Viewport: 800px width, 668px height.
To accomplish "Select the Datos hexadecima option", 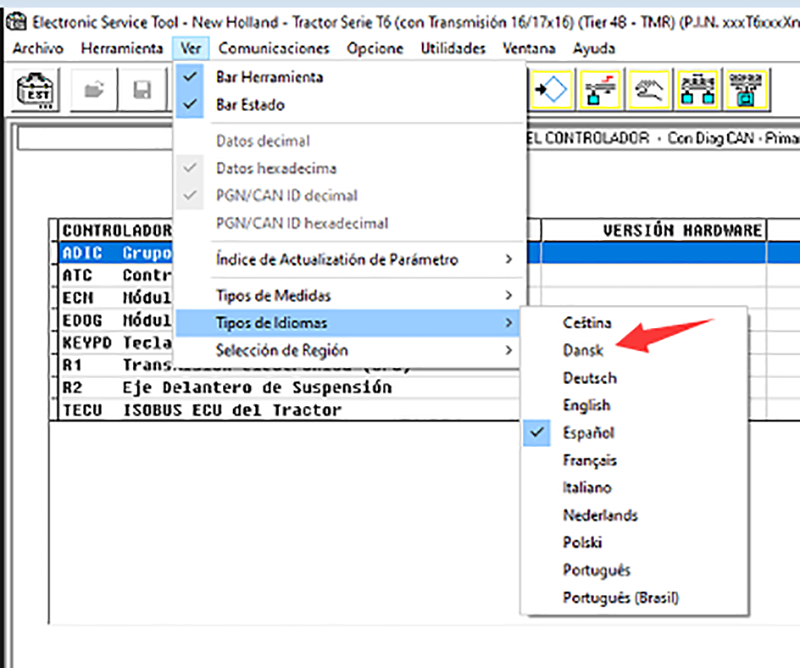I will point(350,168).
